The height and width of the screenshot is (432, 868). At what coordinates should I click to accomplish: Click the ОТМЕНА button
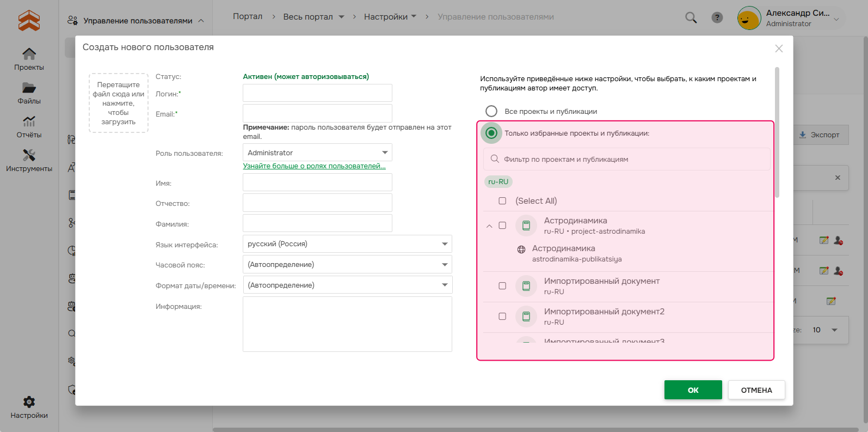756,390
